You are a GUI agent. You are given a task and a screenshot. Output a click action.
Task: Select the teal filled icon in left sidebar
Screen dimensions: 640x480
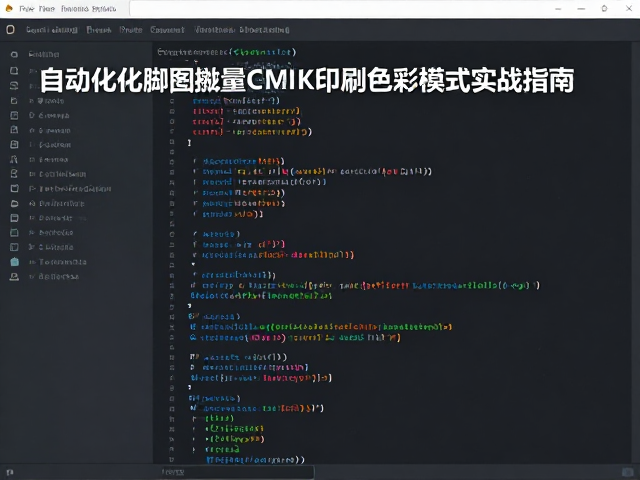tap(14, 262)
